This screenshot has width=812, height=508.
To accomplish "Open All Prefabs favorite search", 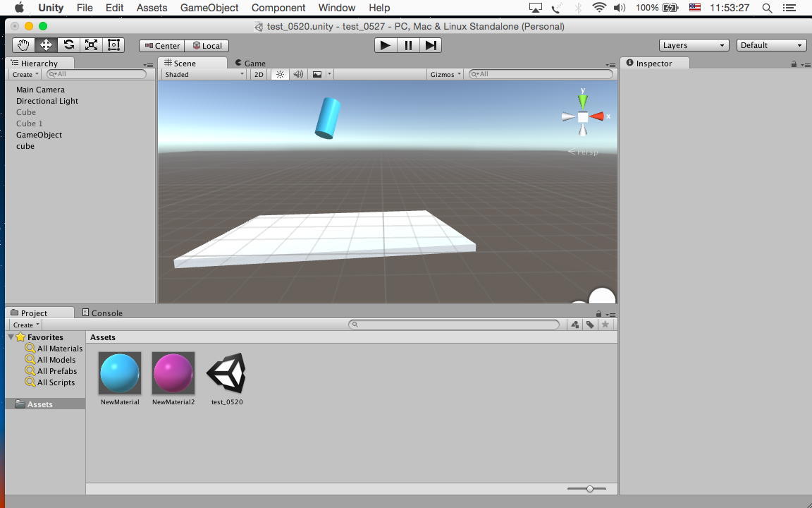I will click(51, 371).
